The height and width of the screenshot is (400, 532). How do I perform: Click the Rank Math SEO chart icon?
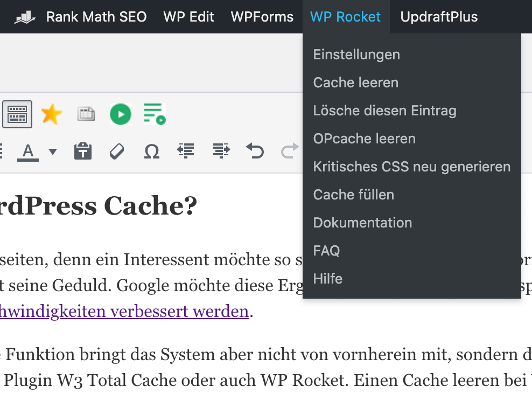pos(24,17)
